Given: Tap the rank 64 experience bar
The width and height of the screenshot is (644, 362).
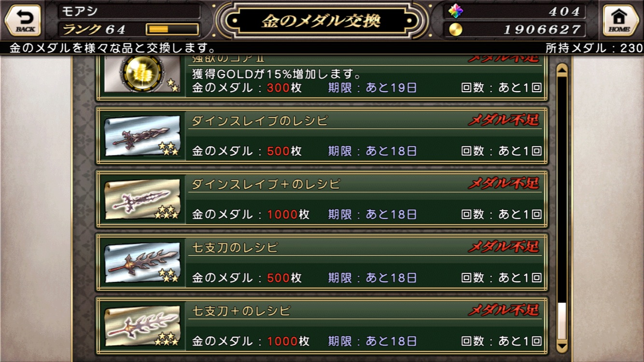Looking at the screenshot, I should click(x=172, y=29).
